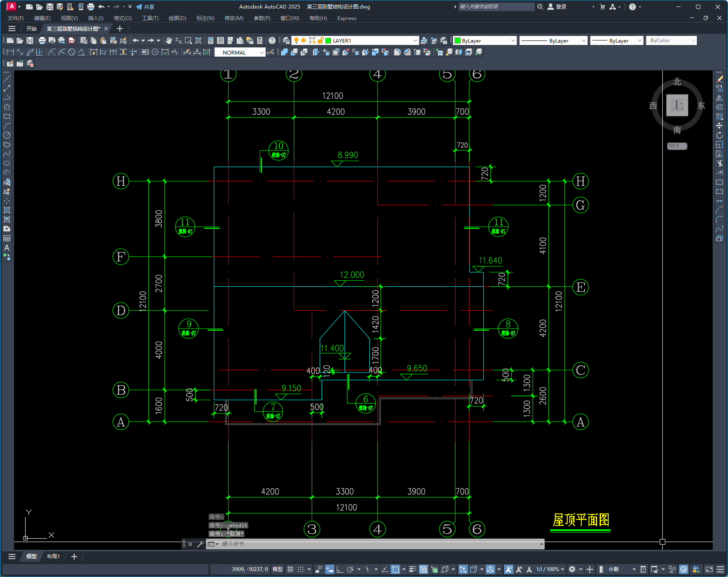Click the Publish to DWF icon

click(72, 40)
